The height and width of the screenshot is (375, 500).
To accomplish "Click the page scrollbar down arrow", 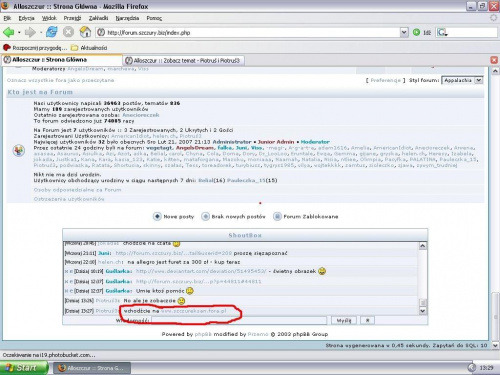I will point(495,345).
